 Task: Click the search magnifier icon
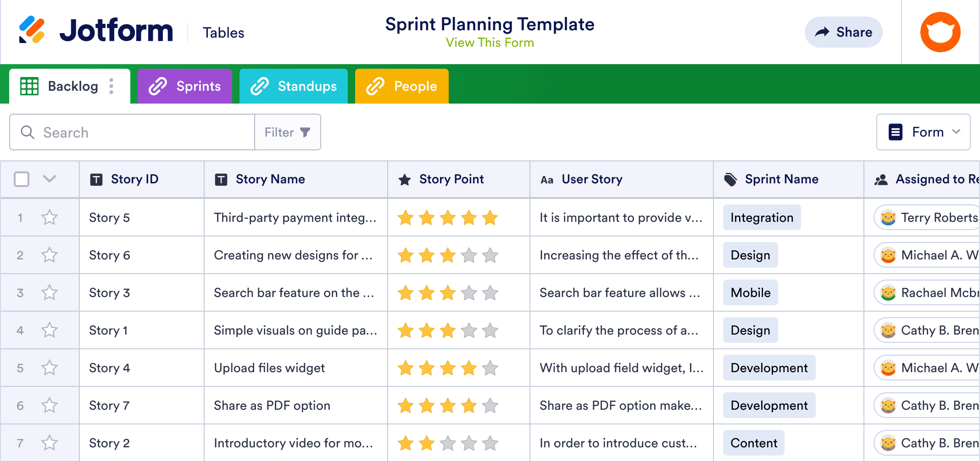[x=28, y=132]
